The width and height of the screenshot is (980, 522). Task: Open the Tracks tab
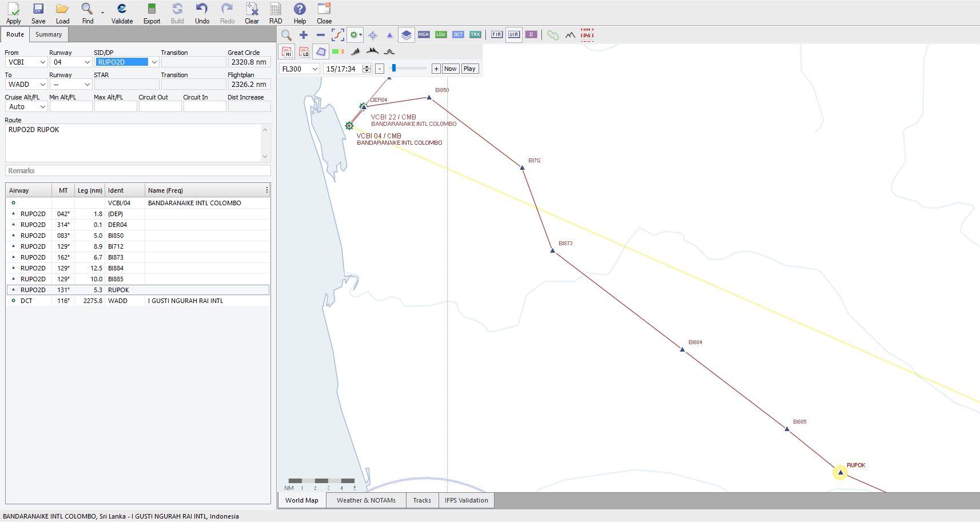[x=422, y=500]
